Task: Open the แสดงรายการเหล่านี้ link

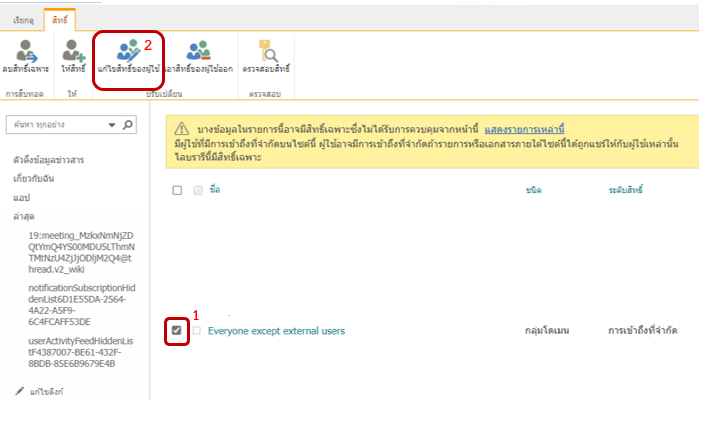Action: click(524, 129)
